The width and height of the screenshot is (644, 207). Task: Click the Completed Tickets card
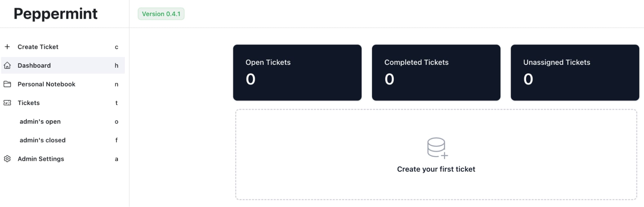coord(436,72)
